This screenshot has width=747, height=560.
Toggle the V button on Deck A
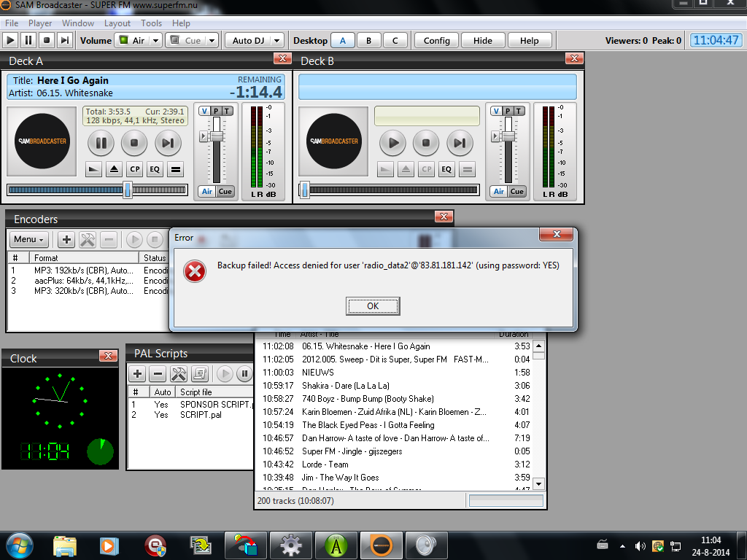[204, 111]
